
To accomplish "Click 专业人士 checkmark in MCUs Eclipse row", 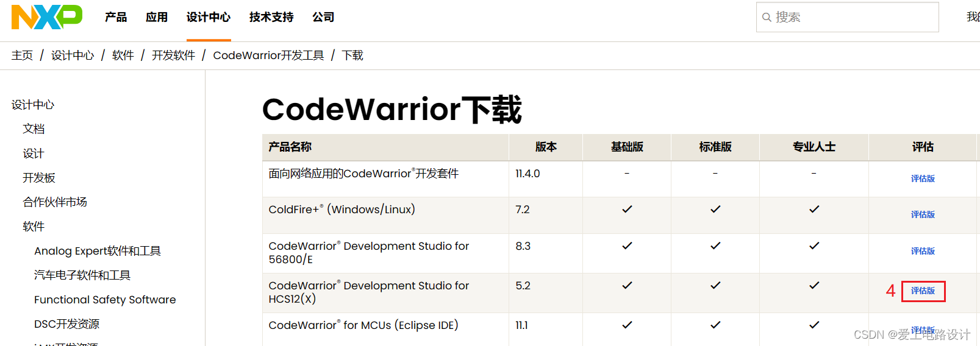I will point(814,325).
